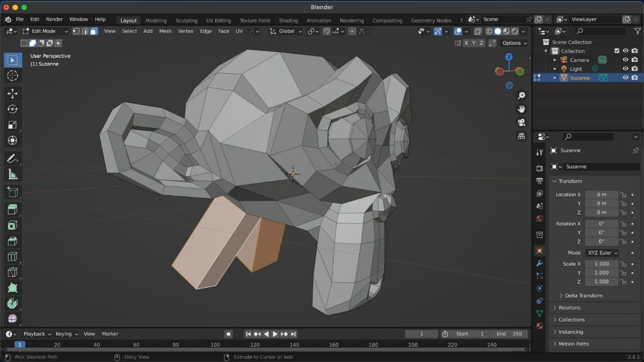Enable edge select mode
Image resolution: width=644 pixels, height=362 pixels.
coord(85,31)
